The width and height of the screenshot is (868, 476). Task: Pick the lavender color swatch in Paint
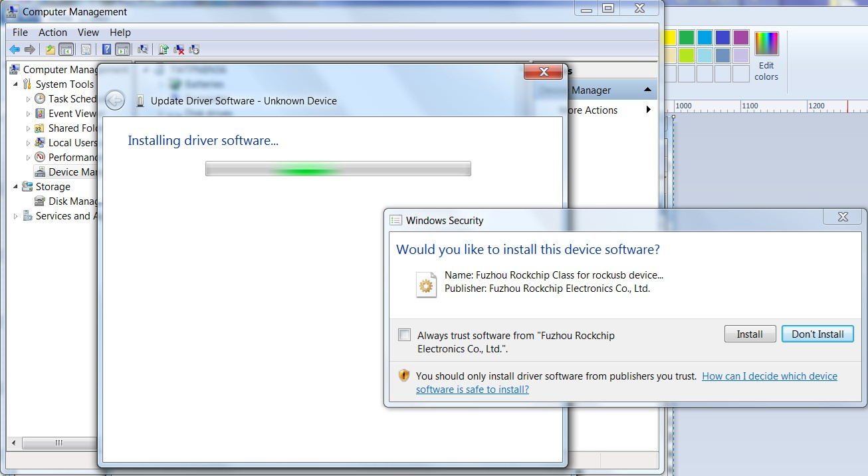tap(740, 55)
